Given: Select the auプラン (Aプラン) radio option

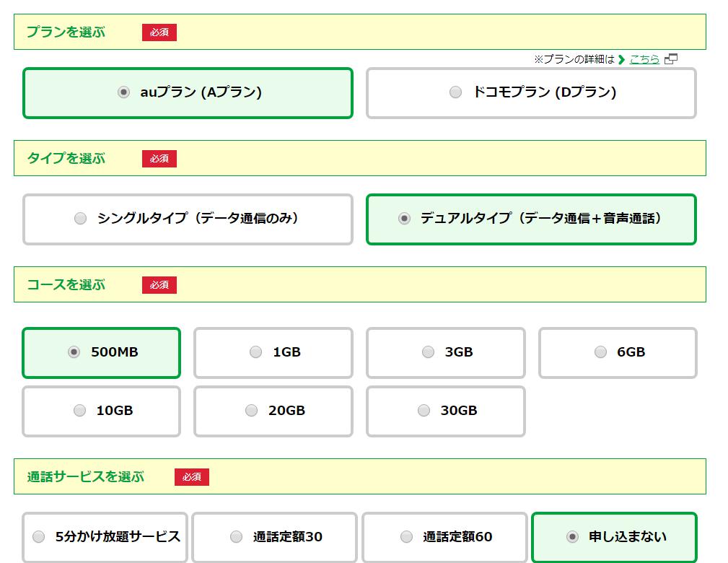Looking at the screenshot, I should tap(188, 93).
